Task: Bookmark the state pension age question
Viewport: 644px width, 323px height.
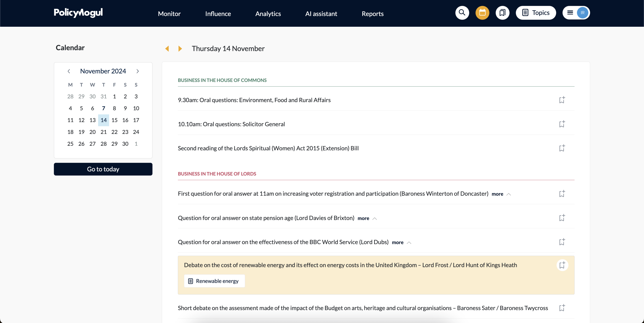Action: (x=562, y=218)
